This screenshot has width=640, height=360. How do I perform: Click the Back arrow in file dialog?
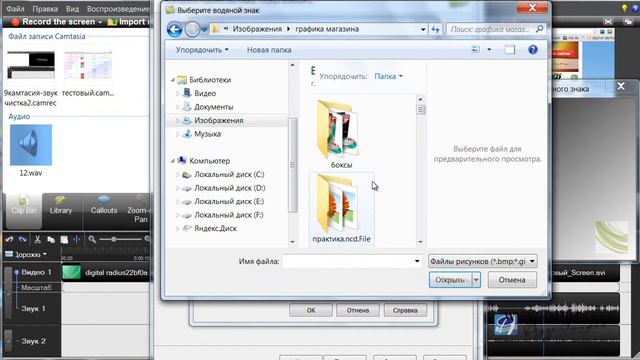[x=174, y=29]
